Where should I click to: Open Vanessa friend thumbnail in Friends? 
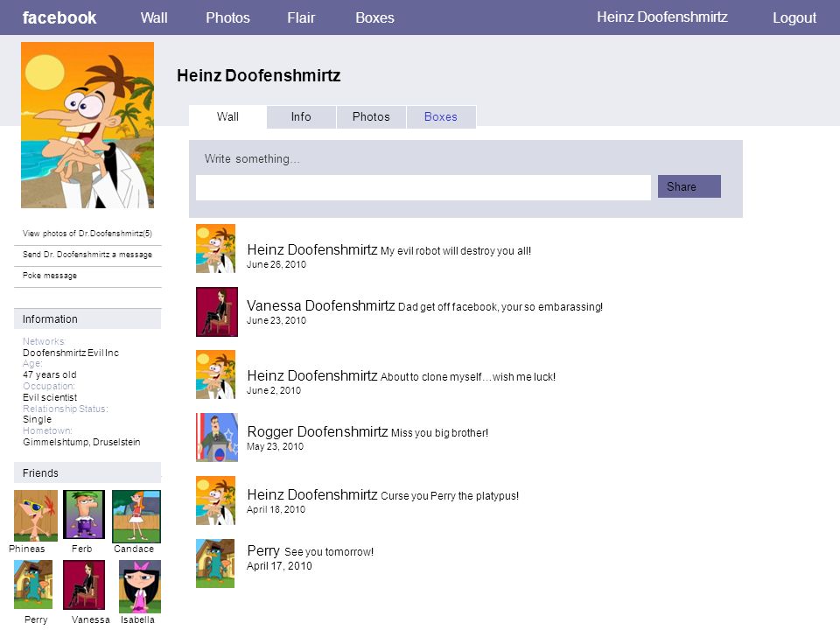pyautogui.click(x=84, y=585)
